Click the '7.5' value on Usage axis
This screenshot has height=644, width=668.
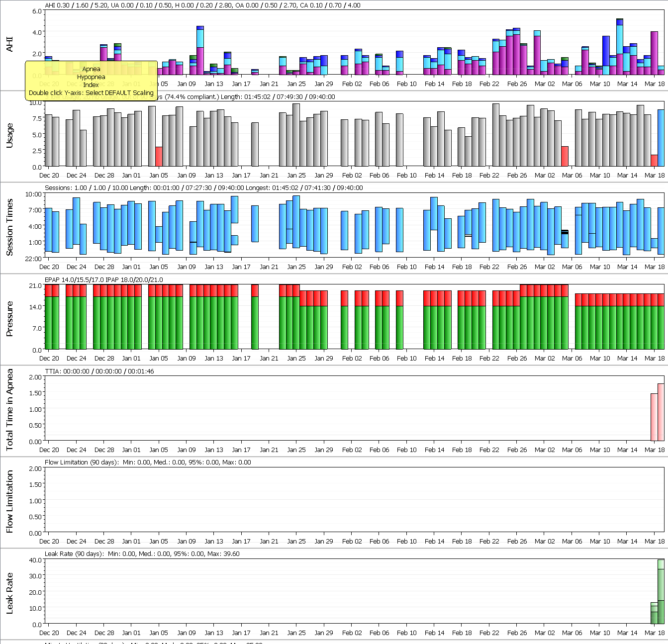coord(37,119)
